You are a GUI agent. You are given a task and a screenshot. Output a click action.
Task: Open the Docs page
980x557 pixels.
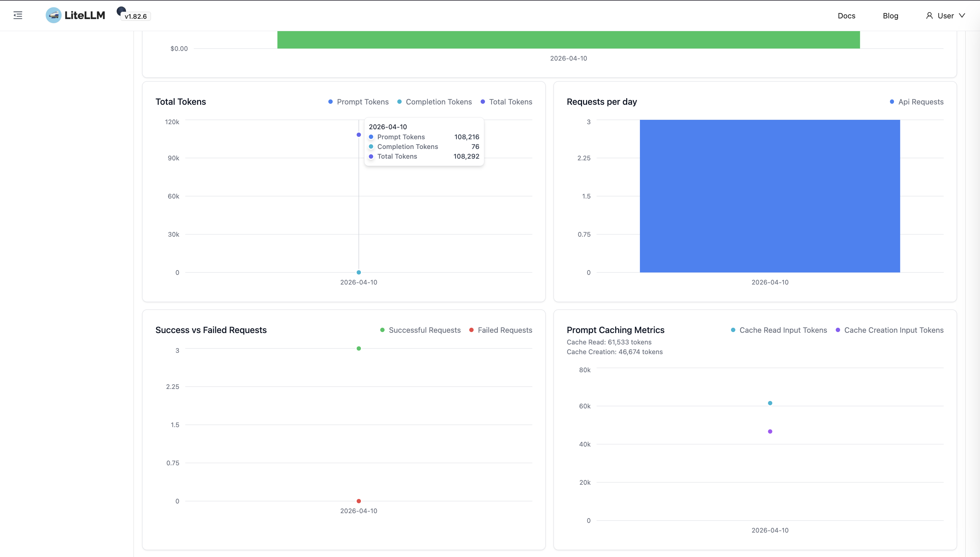(846, 16)
